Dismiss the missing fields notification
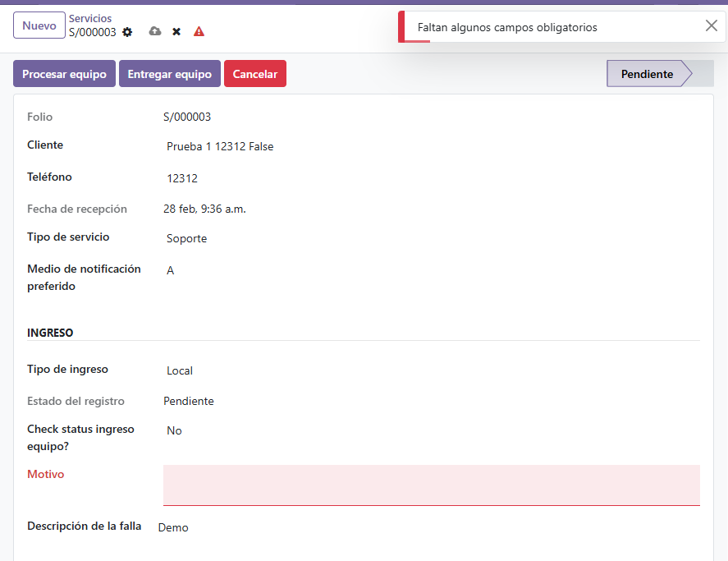The width and height of the screenshot is (728, 561). [x=711, y=25]
